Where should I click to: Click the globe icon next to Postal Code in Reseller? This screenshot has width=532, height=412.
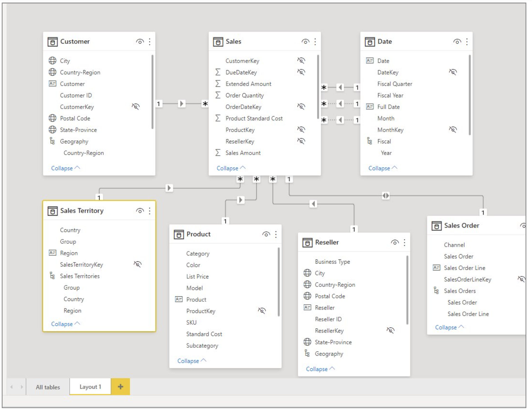pos(307,296)
